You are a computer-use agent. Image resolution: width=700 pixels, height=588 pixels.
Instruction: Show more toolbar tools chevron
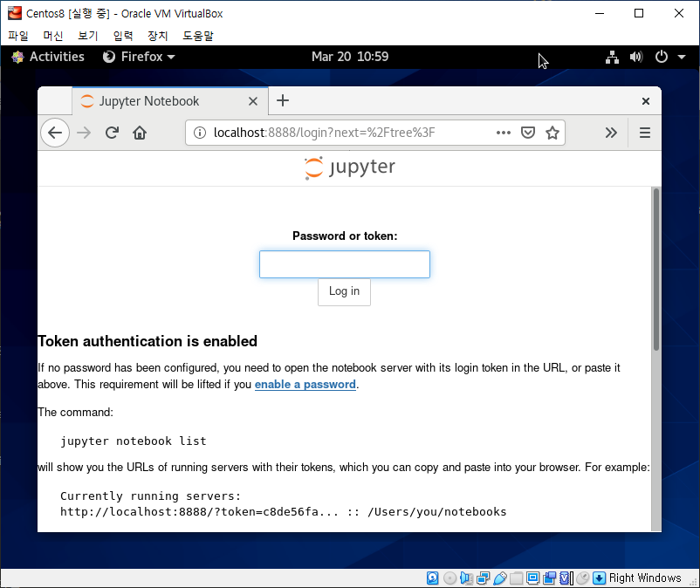[611, 133]
